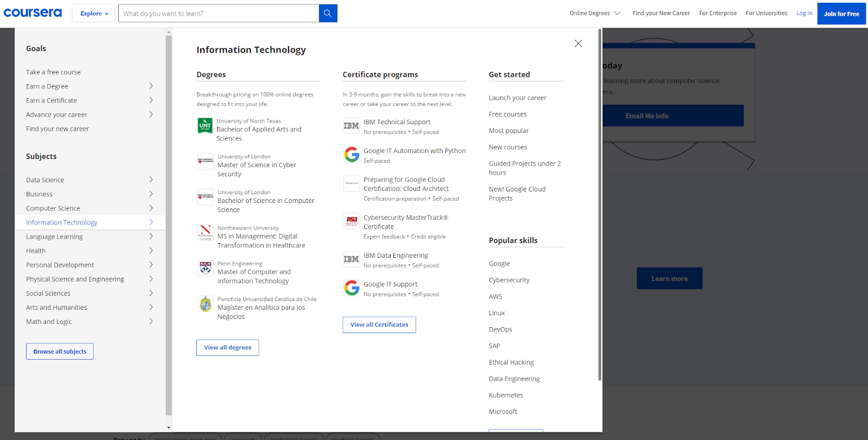Click the Join for Free button
The height and width of the screenshot is (440, 868).
(841, 14)
